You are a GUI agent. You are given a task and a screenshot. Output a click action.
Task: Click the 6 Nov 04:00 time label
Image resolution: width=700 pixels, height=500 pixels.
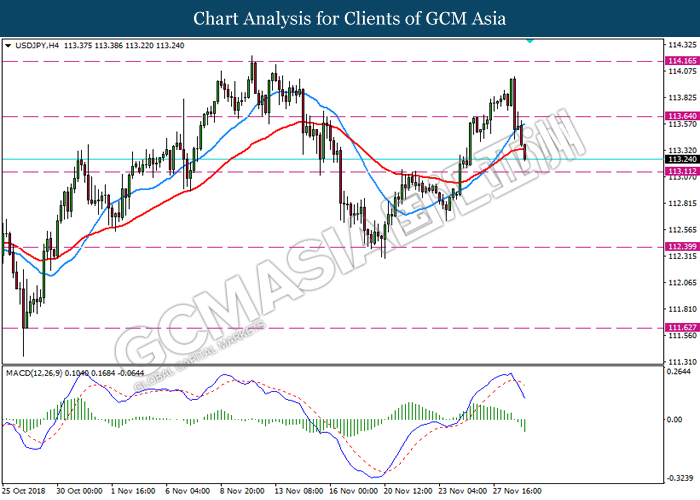[188, 491]
